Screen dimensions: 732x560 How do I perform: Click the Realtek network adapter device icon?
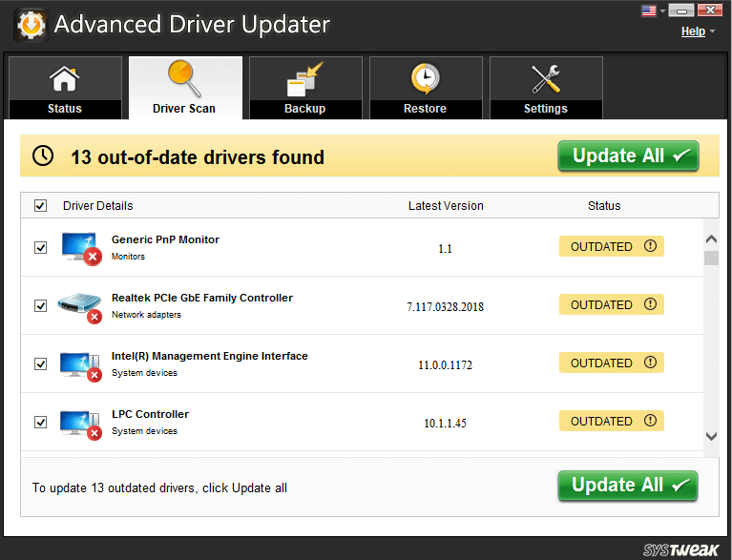coord(80,307)
